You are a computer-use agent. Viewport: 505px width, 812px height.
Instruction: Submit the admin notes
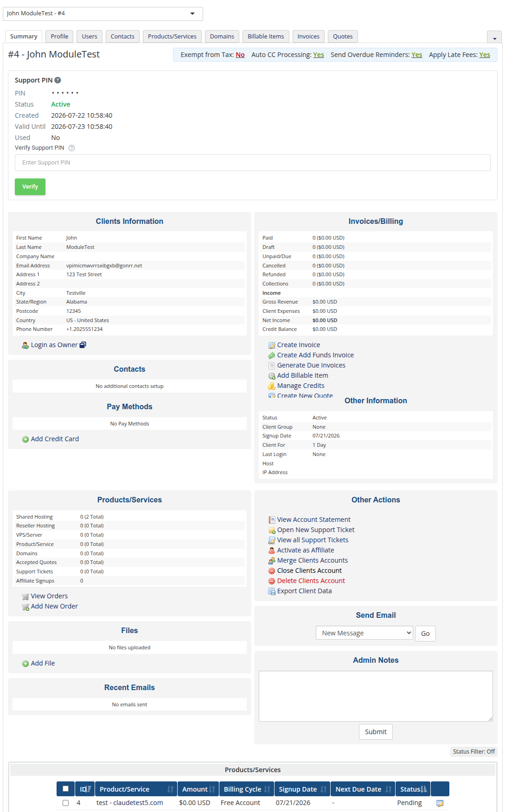click(x=376, y=732)
